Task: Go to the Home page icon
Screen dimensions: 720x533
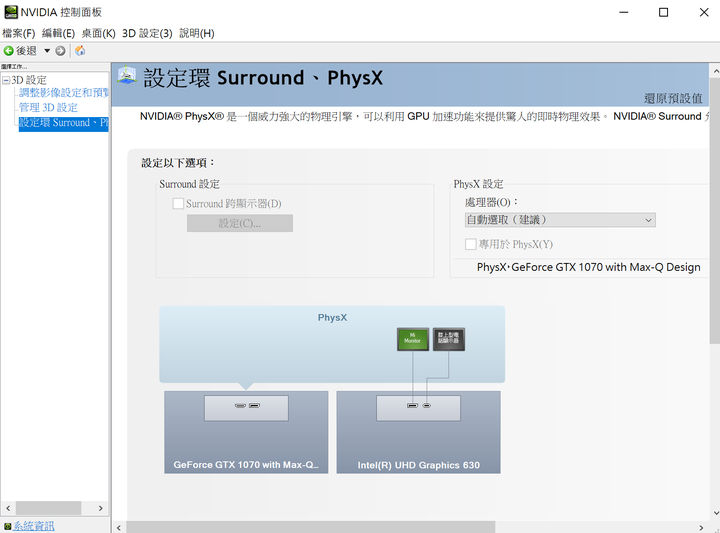Action: pos(80,50)
